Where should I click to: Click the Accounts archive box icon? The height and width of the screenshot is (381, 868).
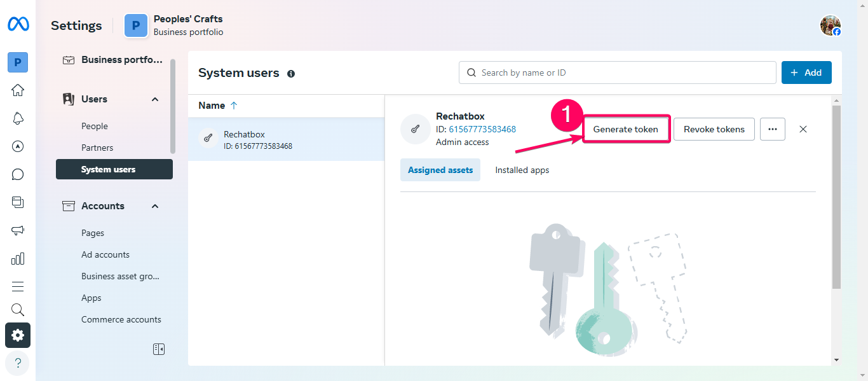point(68,206)
